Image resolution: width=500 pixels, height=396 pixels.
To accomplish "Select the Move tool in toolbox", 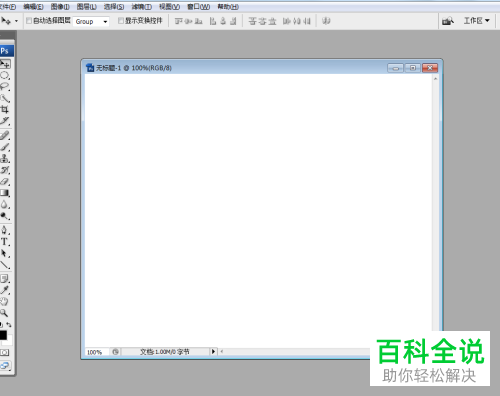I will pyautogui.click(x=5, y=63).
